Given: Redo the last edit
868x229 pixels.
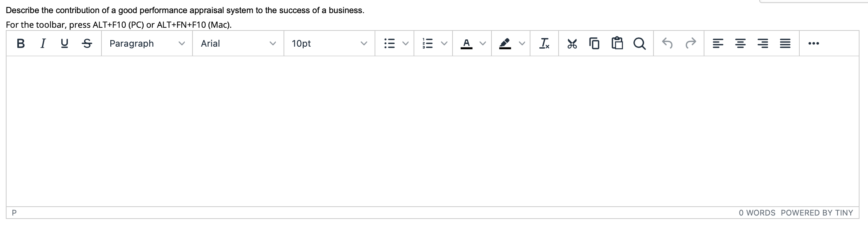Looking at the screenshot, I should coord(691,44).
